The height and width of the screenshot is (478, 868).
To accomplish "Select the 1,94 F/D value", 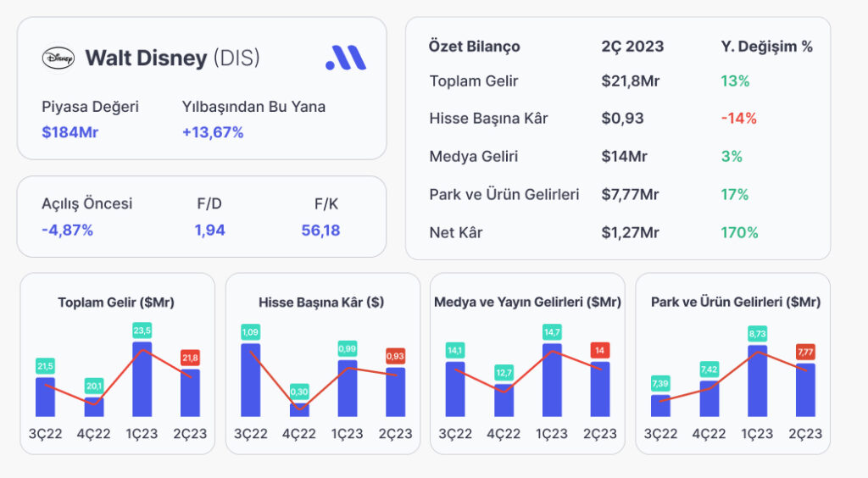I will [210, 231].
